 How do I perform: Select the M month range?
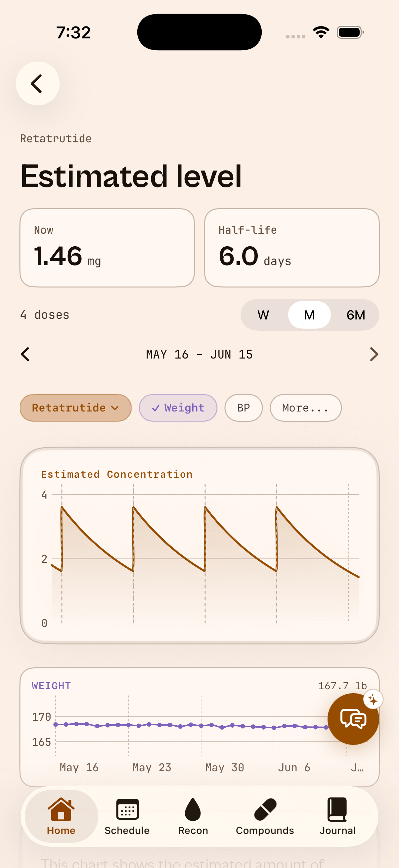(x=309, y=315)
